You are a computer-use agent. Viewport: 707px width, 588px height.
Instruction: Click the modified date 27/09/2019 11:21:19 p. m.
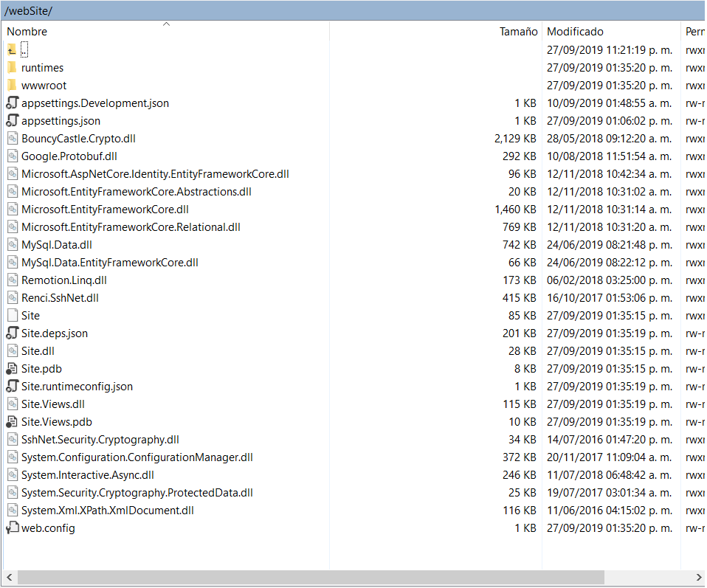(x=610, y=49)
